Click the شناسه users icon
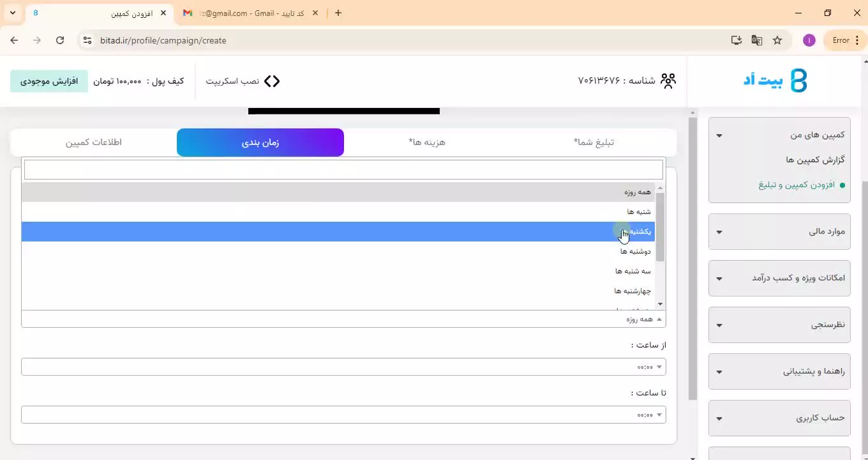 coord(668,80)
